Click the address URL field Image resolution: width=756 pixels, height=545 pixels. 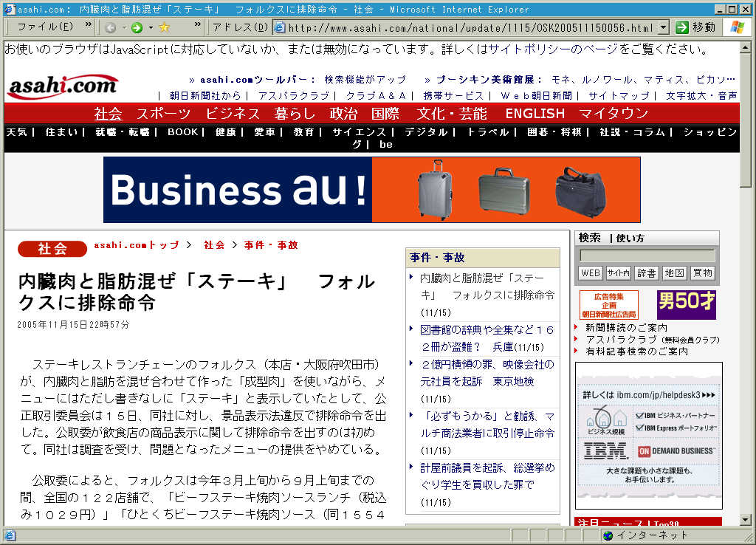[x=470, y=27]
